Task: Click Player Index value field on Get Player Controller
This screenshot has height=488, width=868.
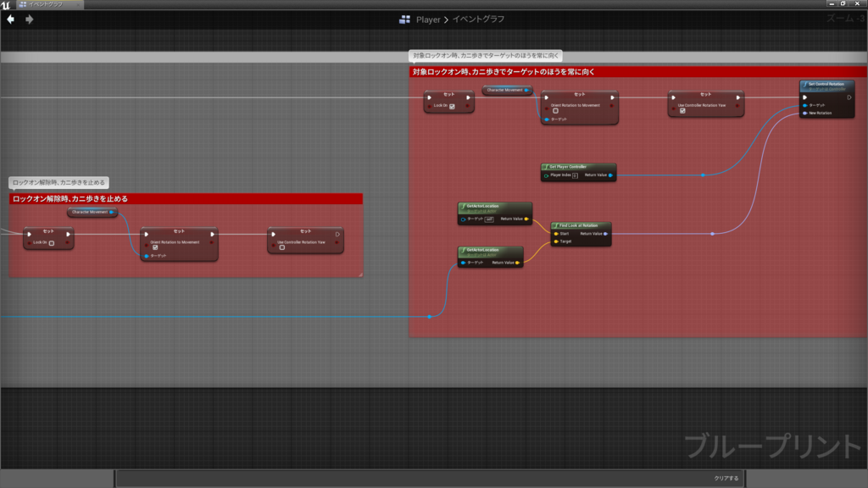Action: (x=575, y=175)
